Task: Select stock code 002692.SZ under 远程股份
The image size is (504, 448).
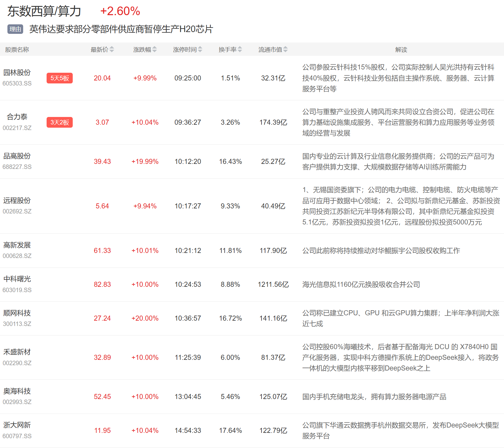Action: tap(17, 211)
